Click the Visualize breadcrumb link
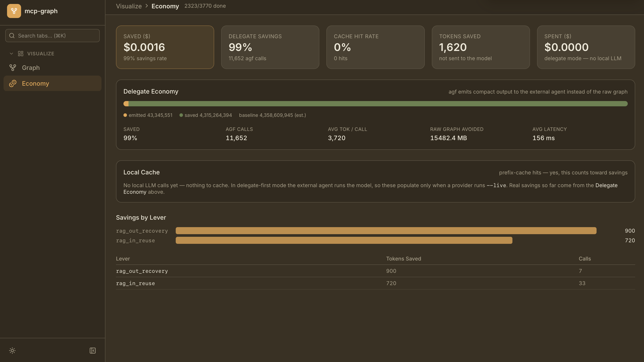Image resolution: width=644 pixels, height=362 pixels. pos(129,6)
